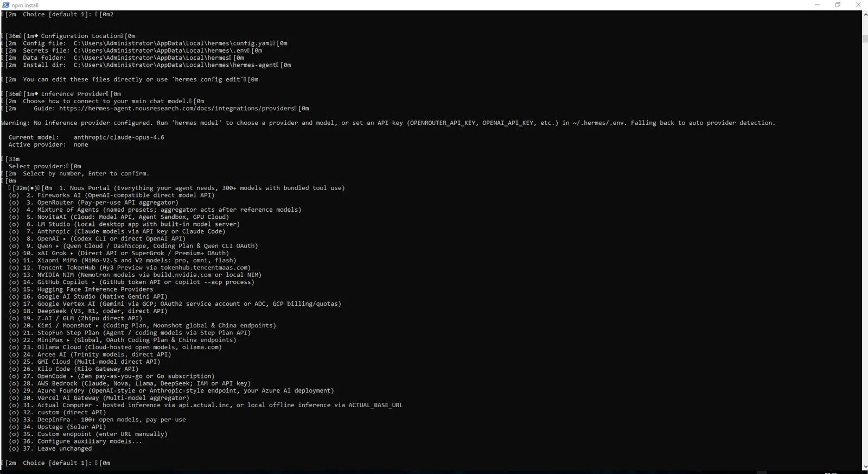Image resolution: width=868 pixels, height=474 pixels.
Task: Click option 22 MiniMax
Action: [x=123, y=340]
